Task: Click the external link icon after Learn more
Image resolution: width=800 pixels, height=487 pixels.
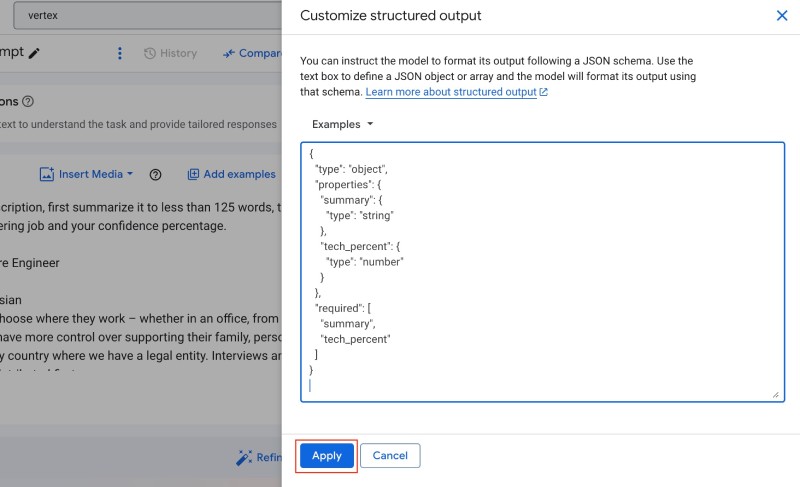Action: pyautogui.click(x=543, y=92)
